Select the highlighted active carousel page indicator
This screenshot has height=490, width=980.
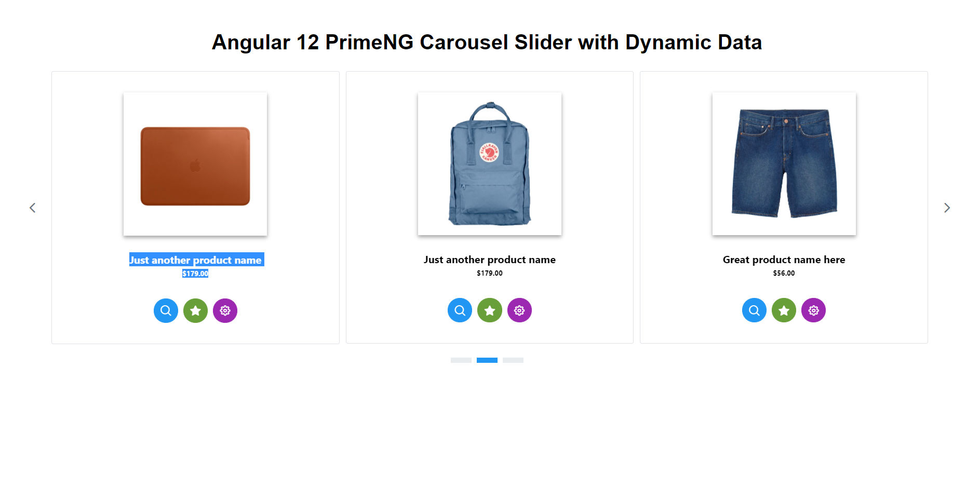point(487,360)
